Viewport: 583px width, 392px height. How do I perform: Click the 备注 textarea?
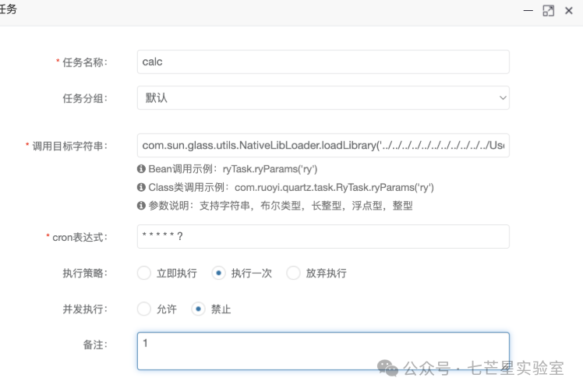click(323, 351)
